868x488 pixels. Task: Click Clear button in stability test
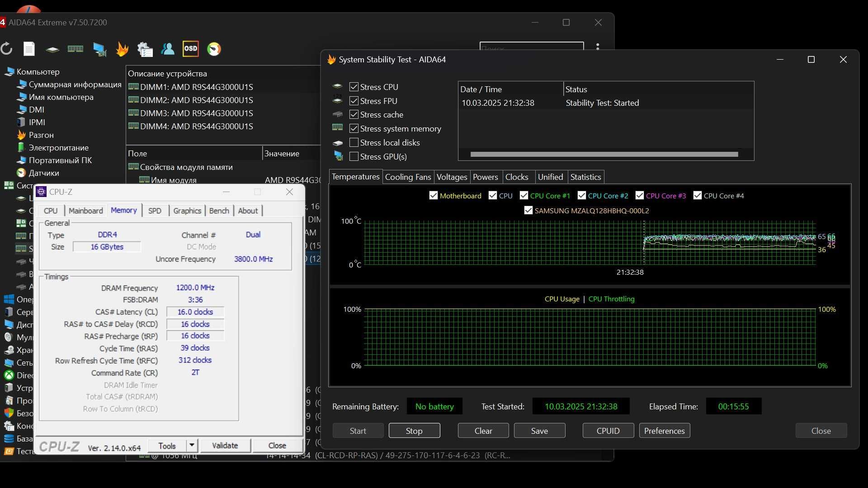483,431
